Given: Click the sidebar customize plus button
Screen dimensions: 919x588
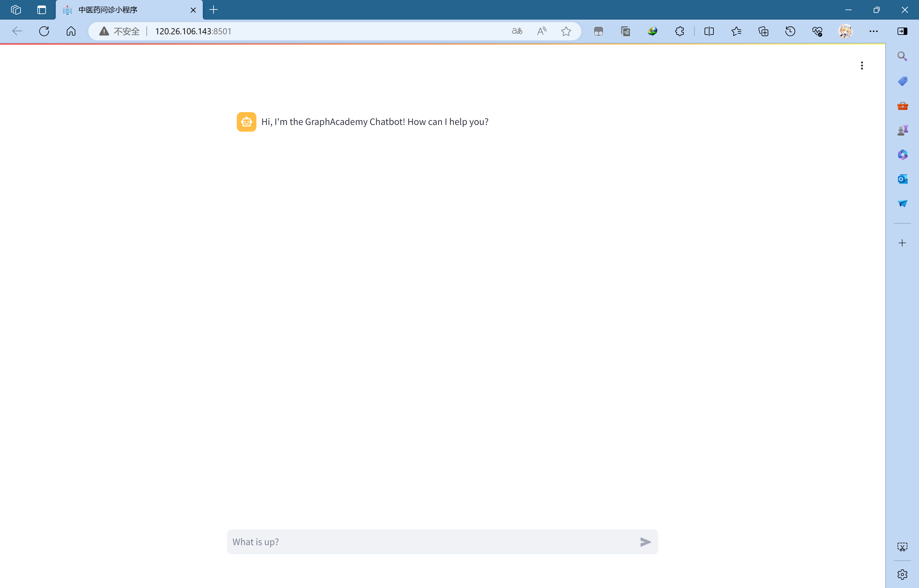Looking at the screenshot, I should 902,243.
